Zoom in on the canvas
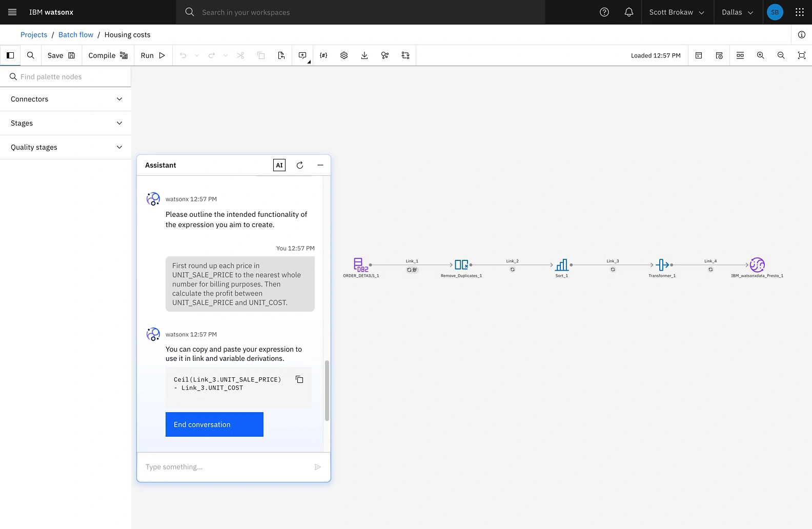Screen dimensions: 812x529 (x=761, y=55)
